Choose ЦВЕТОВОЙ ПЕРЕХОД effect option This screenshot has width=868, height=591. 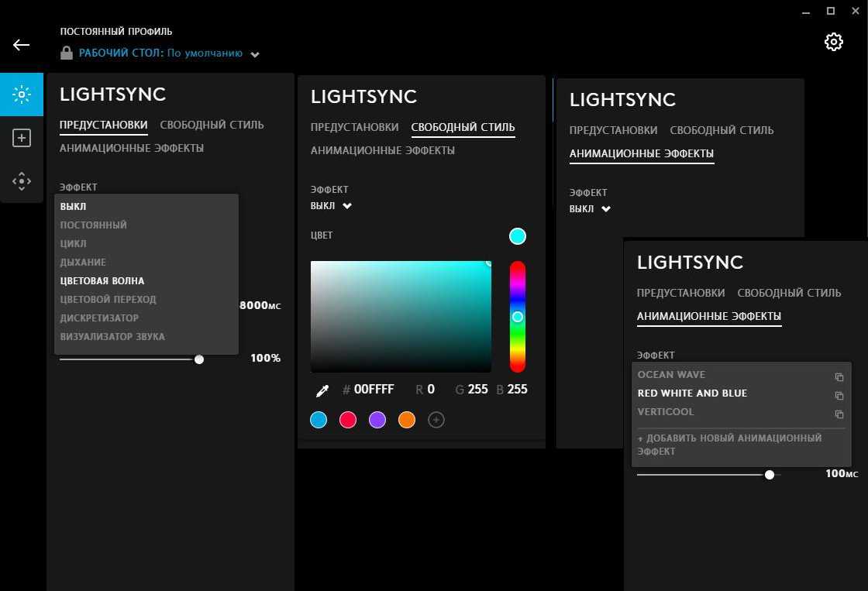[x=108, y=300]
